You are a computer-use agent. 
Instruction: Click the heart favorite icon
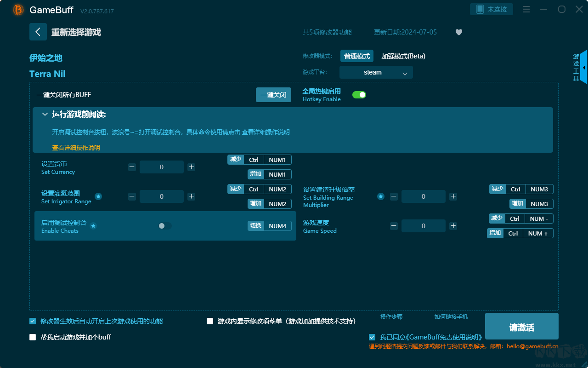click(458, 32)
